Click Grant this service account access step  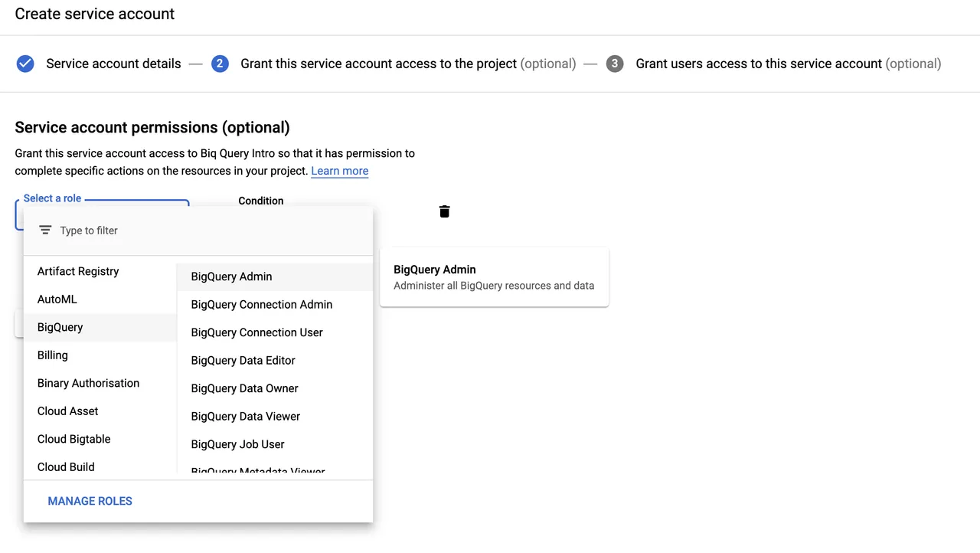(x=408, y=64)
